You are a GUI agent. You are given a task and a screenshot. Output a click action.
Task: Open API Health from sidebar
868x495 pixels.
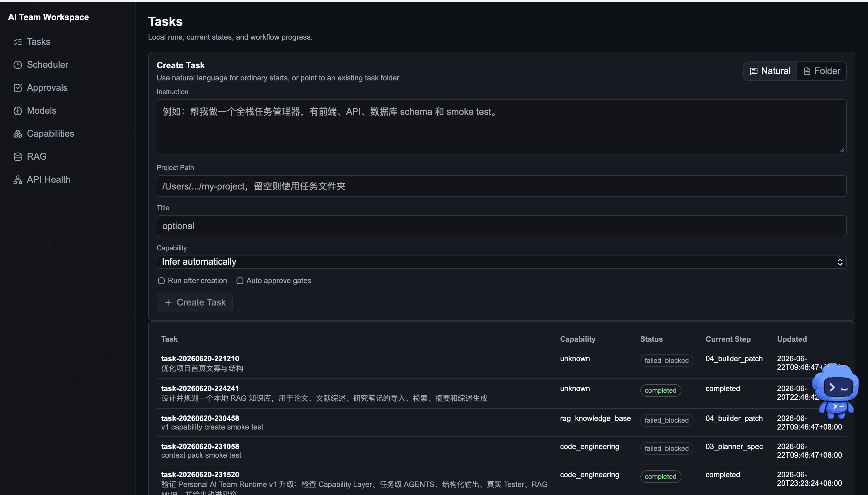[49, 179]
